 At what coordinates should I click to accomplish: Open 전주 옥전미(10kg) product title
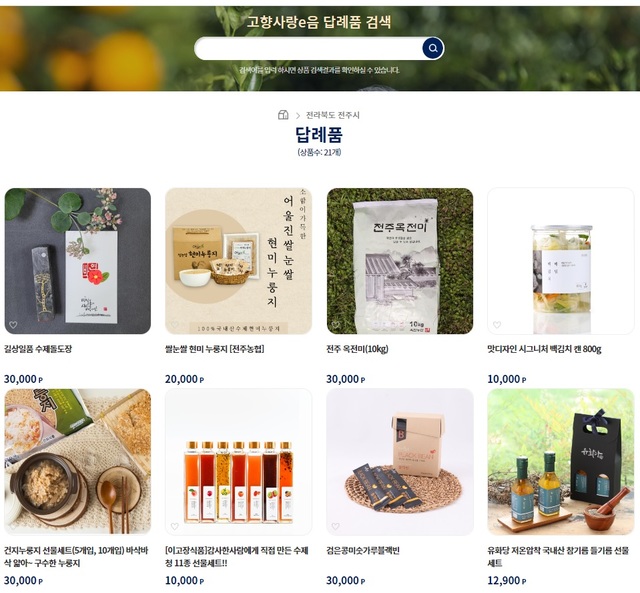click(357, 349)
